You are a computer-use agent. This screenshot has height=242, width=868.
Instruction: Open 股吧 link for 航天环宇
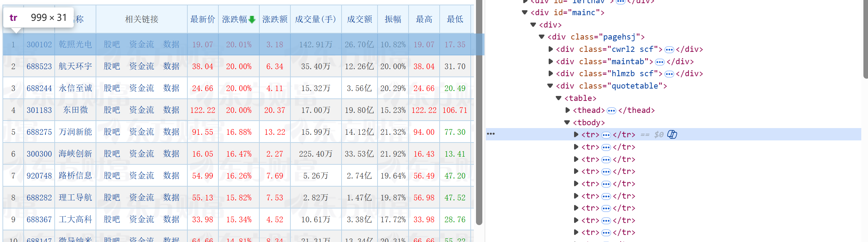point(112,66)
